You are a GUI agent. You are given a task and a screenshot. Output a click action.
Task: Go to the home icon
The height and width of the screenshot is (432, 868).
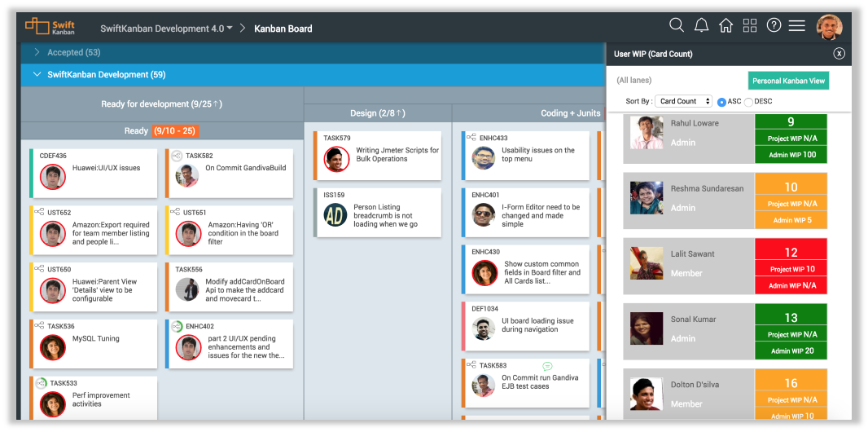726,25
